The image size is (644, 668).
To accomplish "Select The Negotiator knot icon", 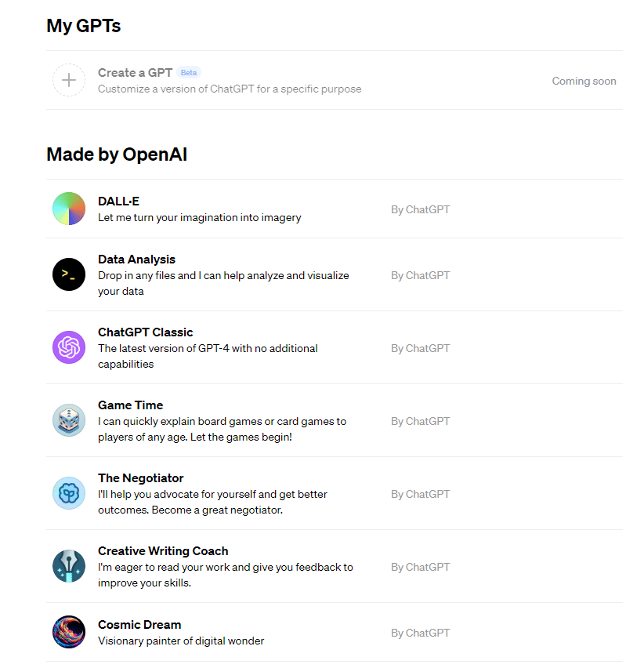I will tap(69, 493).
